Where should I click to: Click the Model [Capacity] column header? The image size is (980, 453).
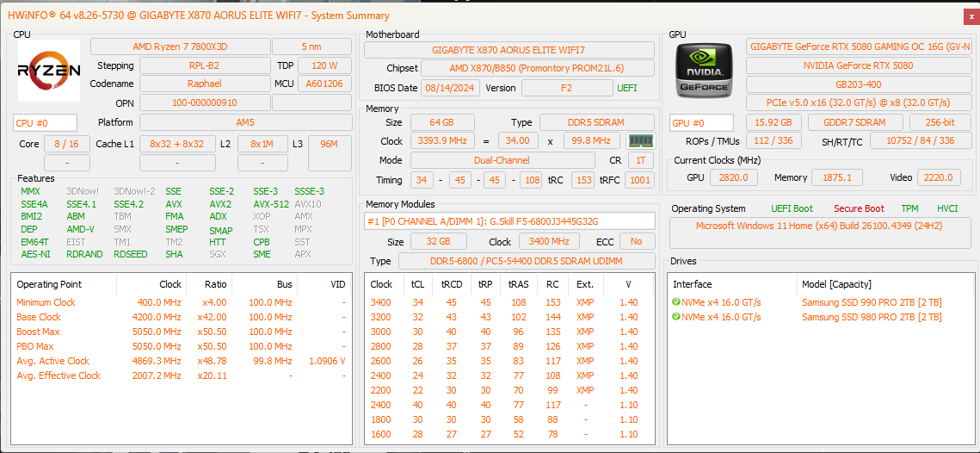885,284
